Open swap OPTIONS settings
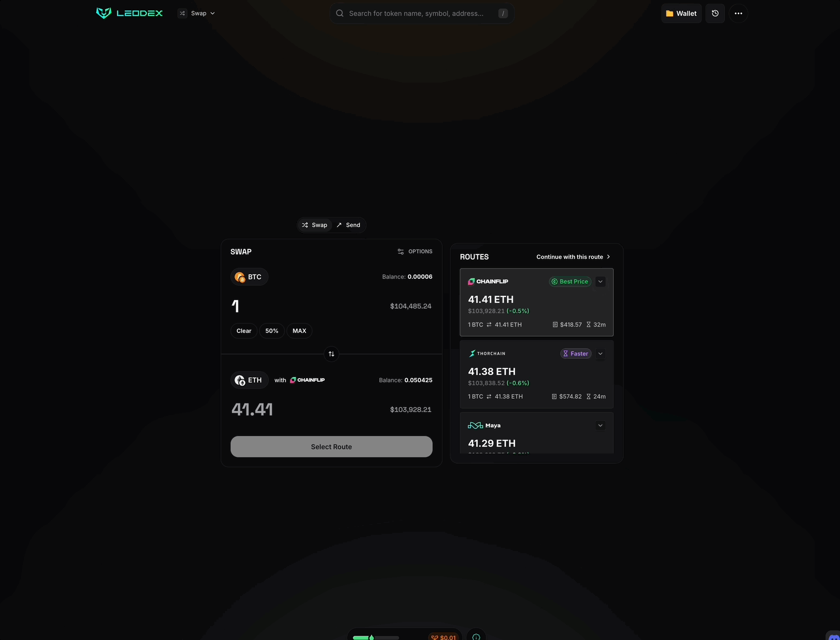Viewport: 840px width, 640px height. tap(415, 251)
